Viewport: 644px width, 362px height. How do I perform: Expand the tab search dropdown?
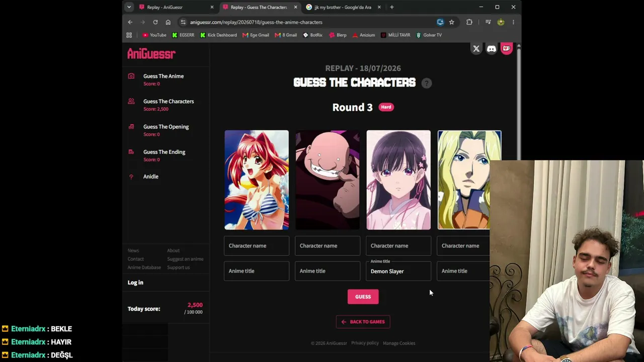[x=129, y=7]
